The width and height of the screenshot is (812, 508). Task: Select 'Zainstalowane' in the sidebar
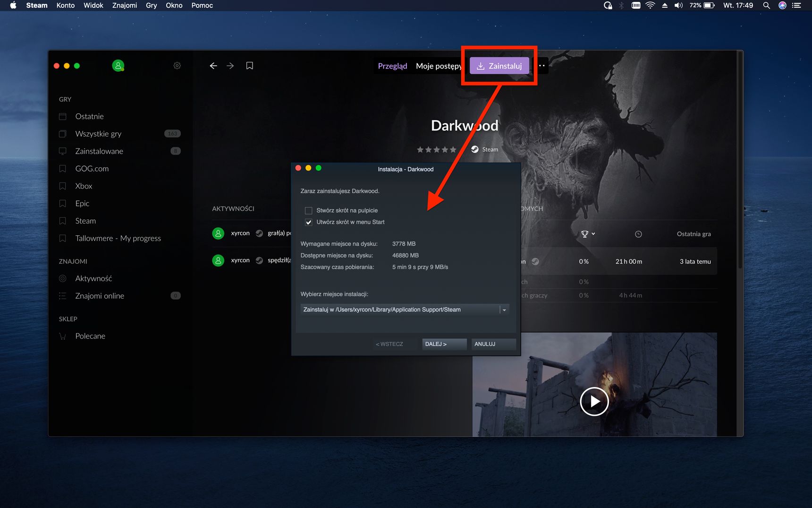99,151
